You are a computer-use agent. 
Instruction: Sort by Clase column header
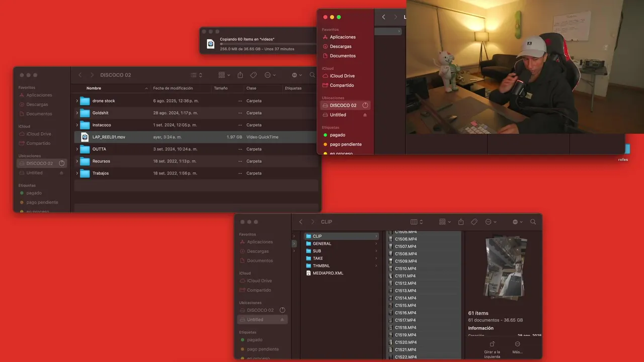click(x=251, y=88)
